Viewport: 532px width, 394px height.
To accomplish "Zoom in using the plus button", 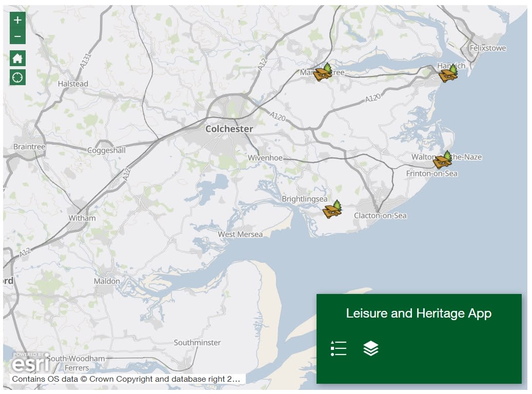I will click(x=16, y=21).
